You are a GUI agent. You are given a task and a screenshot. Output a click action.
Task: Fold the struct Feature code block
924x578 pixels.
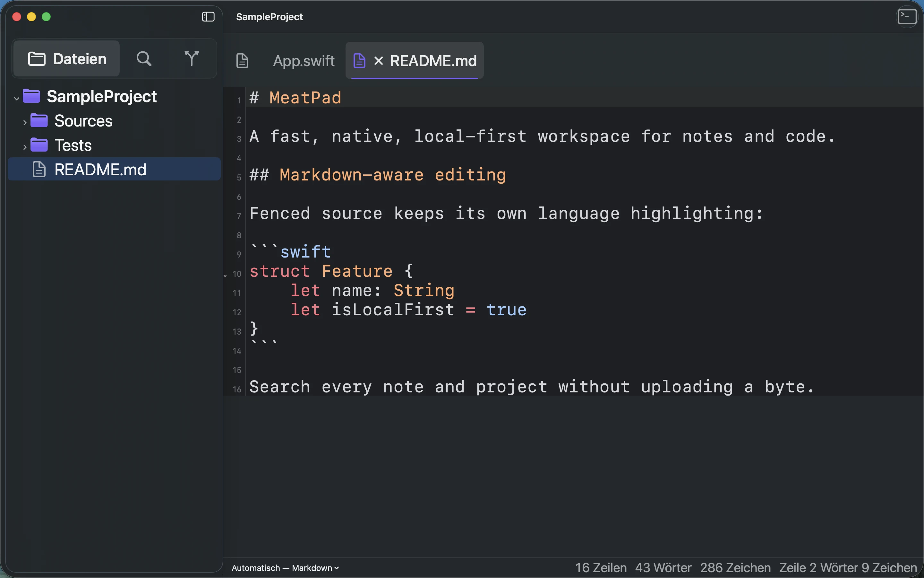pyautogui.click(x=225, y=275)
